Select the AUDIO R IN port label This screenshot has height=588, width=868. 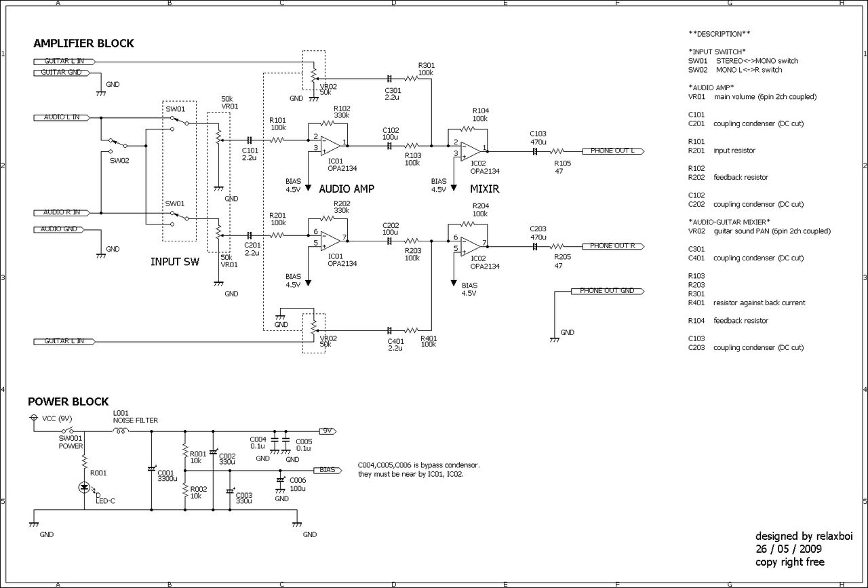[62, 212]
